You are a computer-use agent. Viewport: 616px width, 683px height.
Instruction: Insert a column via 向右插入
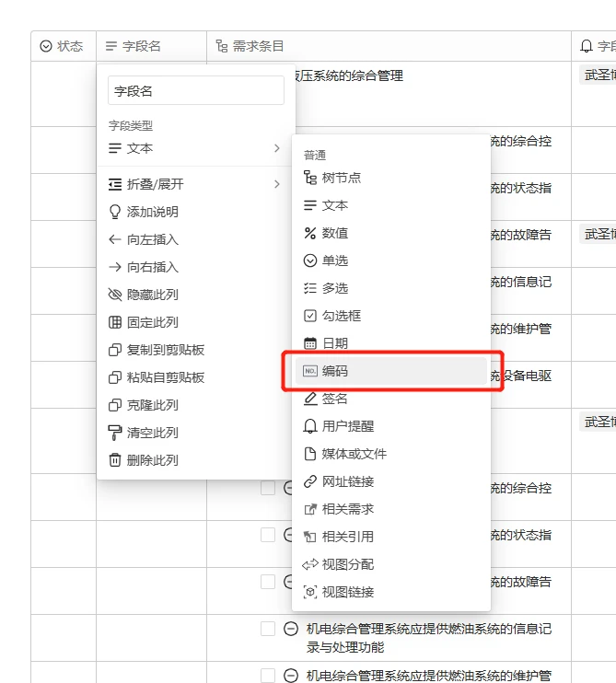(x=195, y=267)
